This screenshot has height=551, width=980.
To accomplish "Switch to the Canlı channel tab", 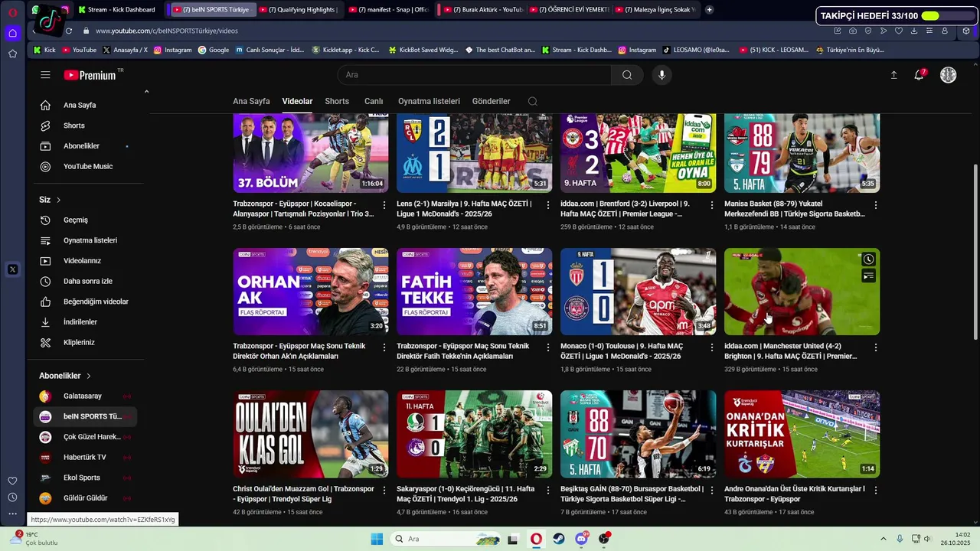I will (x=374, y=101).
